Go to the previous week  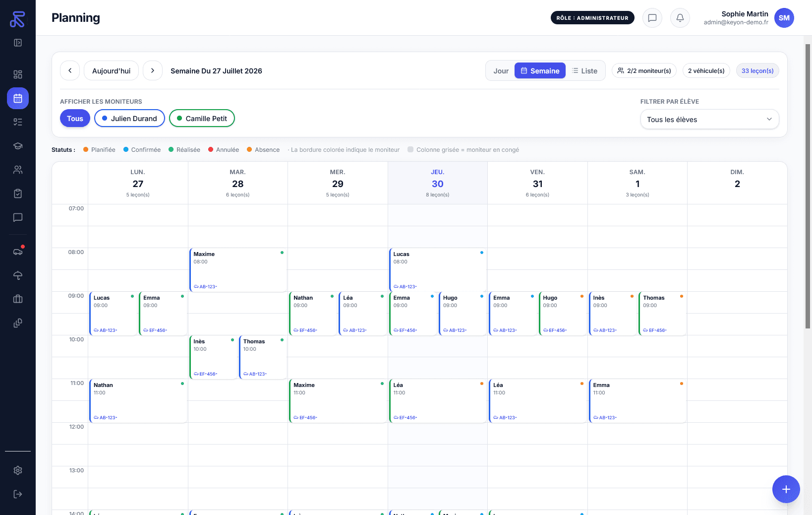[x=70, y=70]
